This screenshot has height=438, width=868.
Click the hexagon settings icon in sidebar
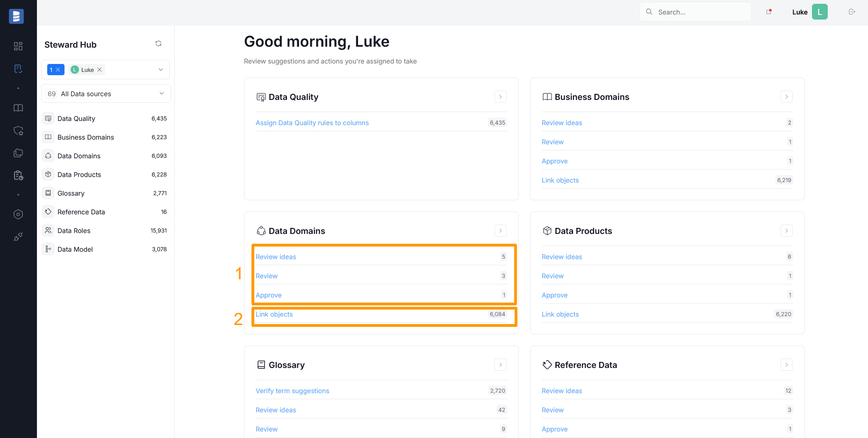pyautogui.click(x=18, y=214)
